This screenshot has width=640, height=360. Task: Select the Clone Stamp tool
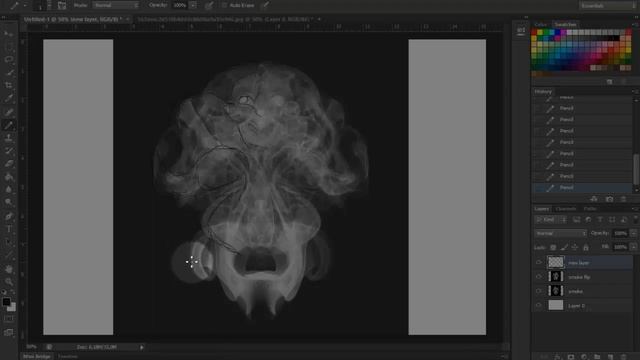pos(9,138)
